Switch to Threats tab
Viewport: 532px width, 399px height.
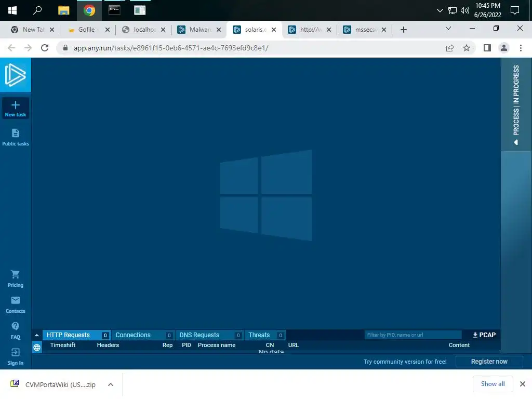265,335
